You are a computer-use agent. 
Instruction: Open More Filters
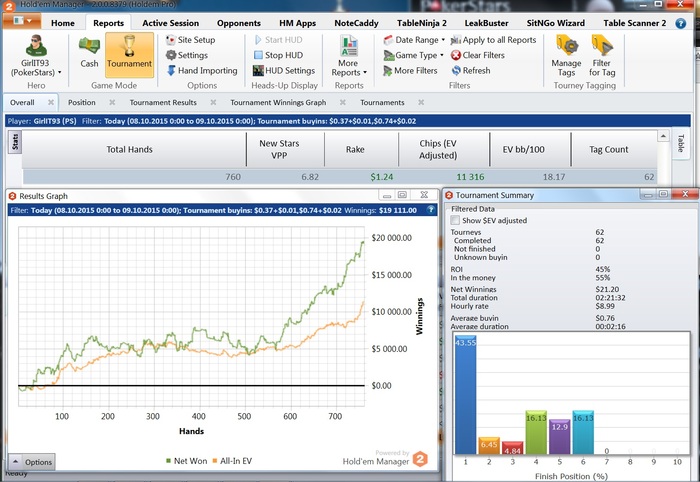[x=410, y=71]
